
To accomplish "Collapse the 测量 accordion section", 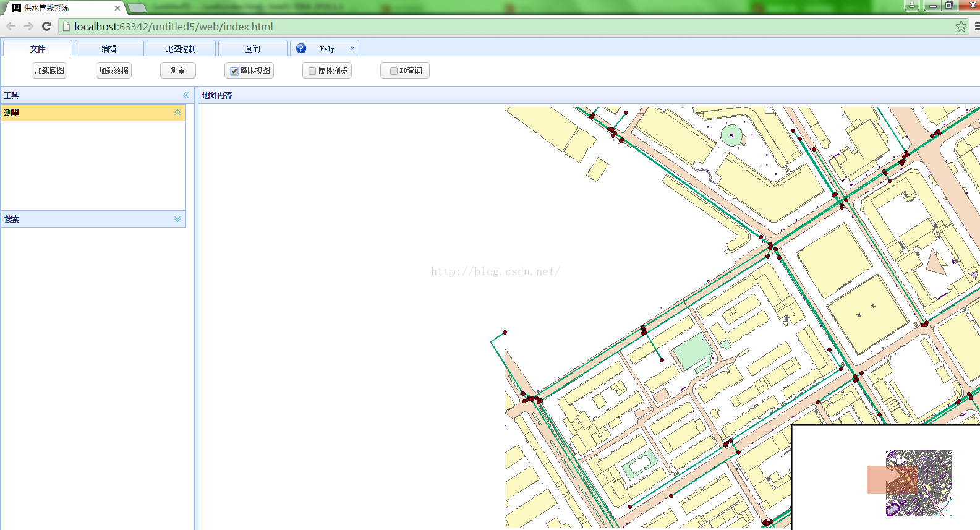I will coord(177,113).
